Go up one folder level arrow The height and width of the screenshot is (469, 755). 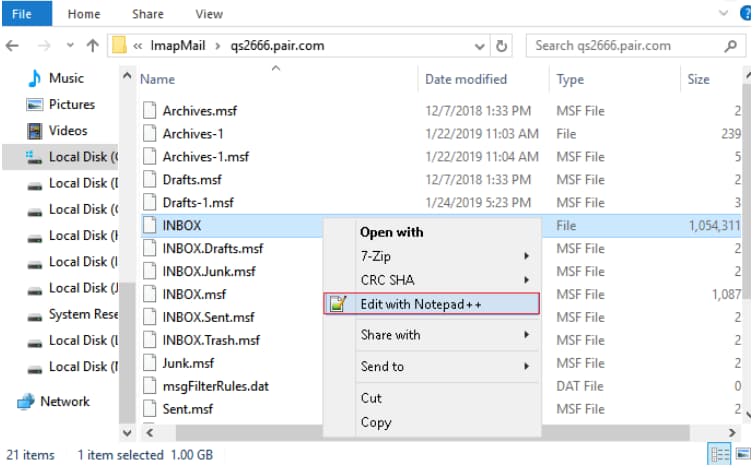pyautogui.click(x=92, y=46)
